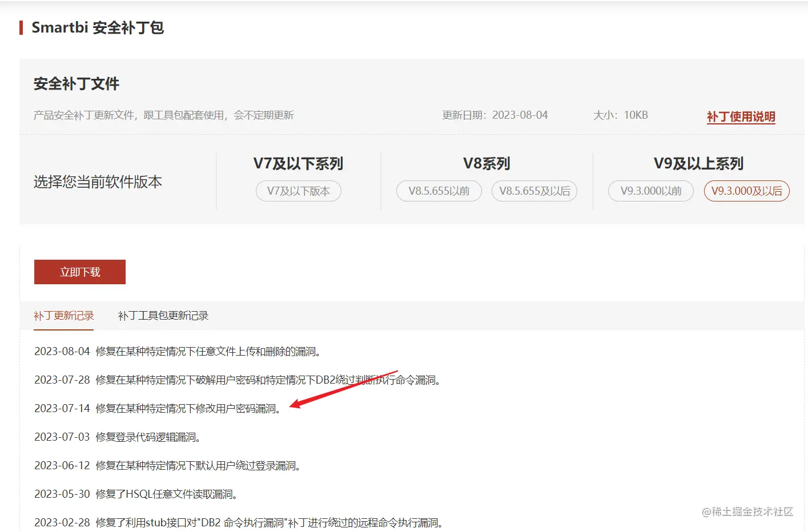Click the 立即下载 download button
The image size is (808, 532).
tap(80, 272)
